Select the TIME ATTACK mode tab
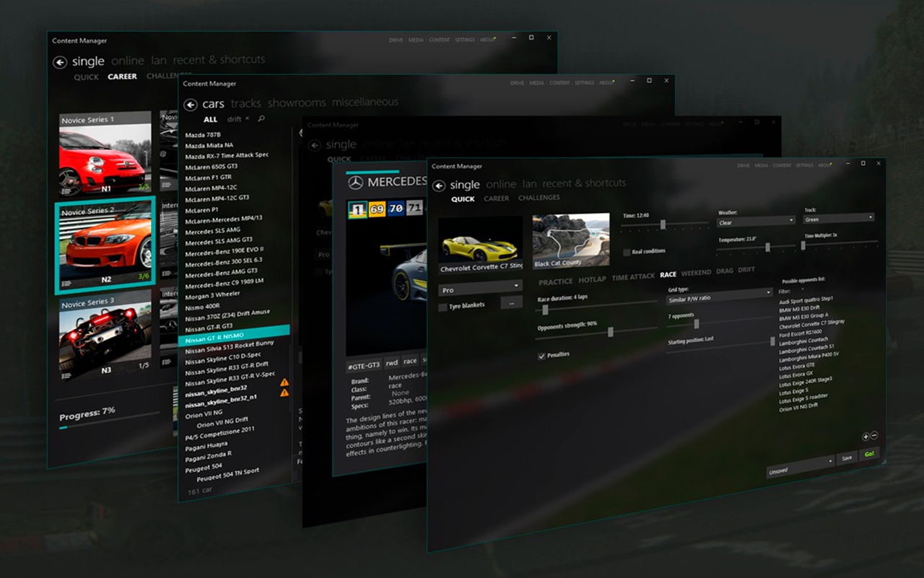The image size is (924, 578). point(633,277)
